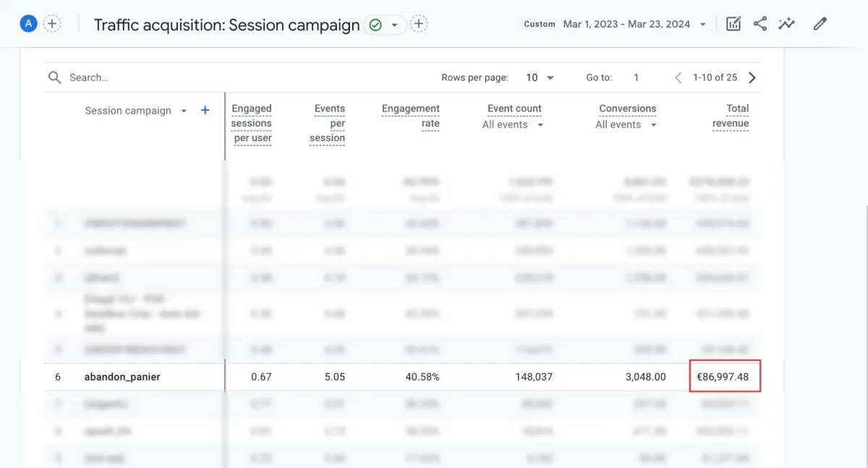
Task: Expand the custom date range picker
Action: pyautogui.click(x=703, y=25)
